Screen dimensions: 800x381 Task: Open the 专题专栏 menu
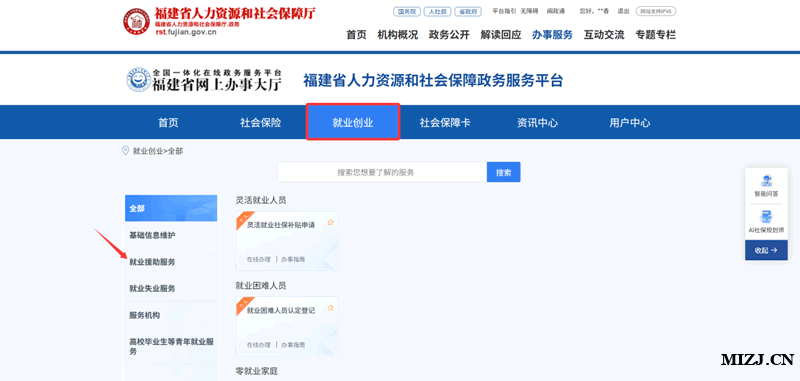click(656, 35)
